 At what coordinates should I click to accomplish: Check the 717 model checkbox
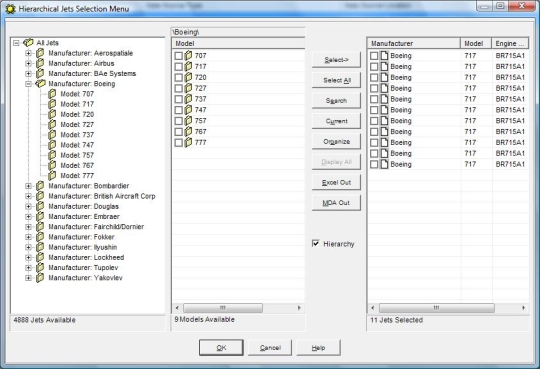coord(178,66)
